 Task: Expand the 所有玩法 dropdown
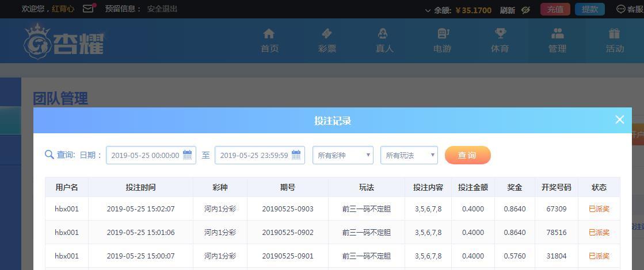click(x=409, y=155)
